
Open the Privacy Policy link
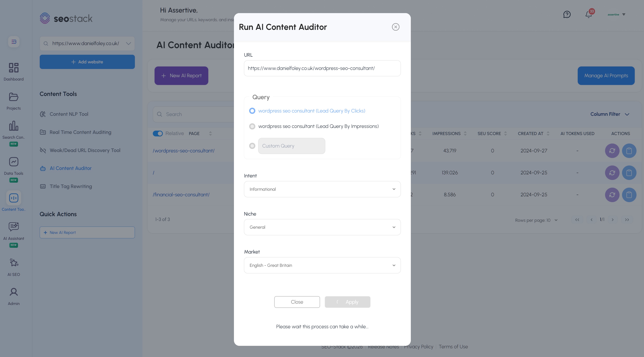419,346
